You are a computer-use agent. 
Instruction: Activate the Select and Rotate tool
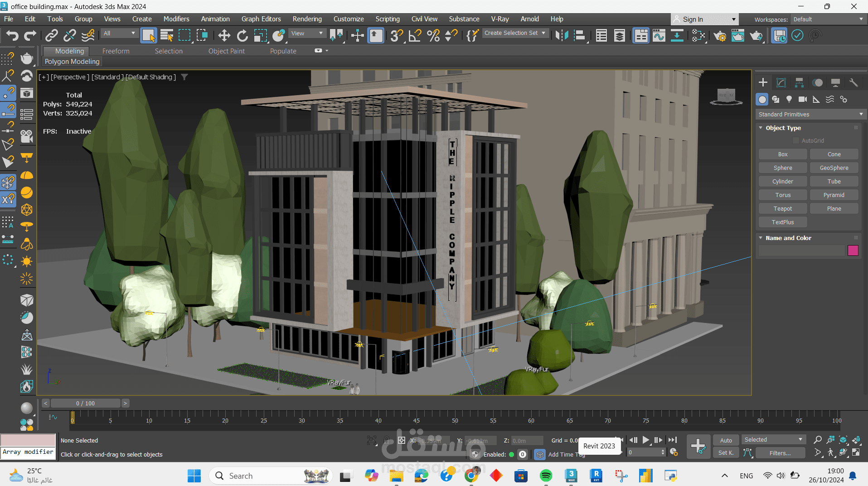tap(242, 35)
